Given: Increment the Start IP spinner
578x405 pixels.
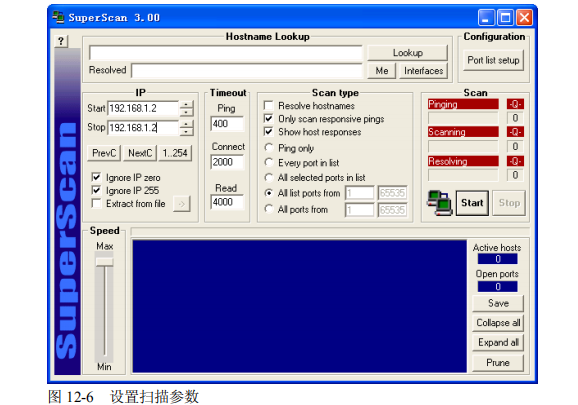Looking at the screenshot, I should click(187, 105).
